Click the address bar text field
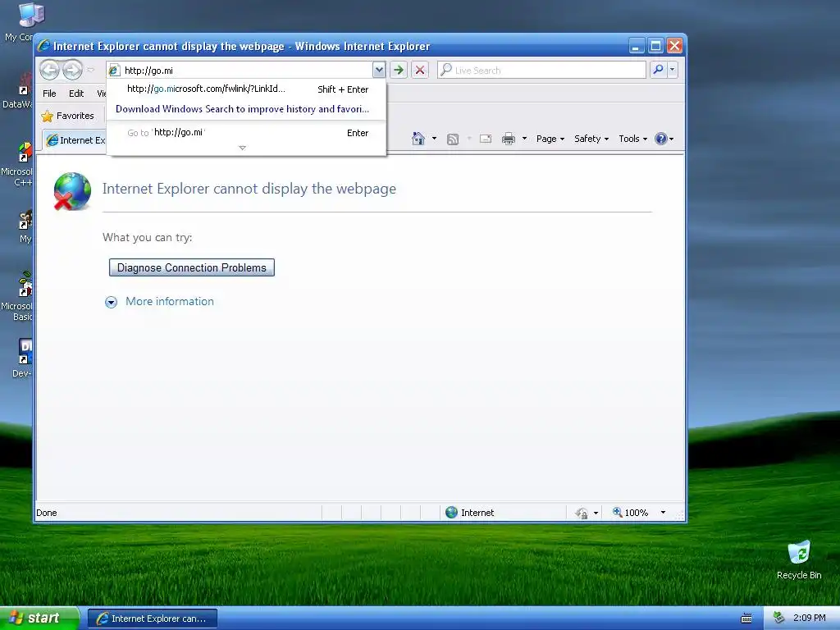840x630 pixels. (x=246, y=71)
